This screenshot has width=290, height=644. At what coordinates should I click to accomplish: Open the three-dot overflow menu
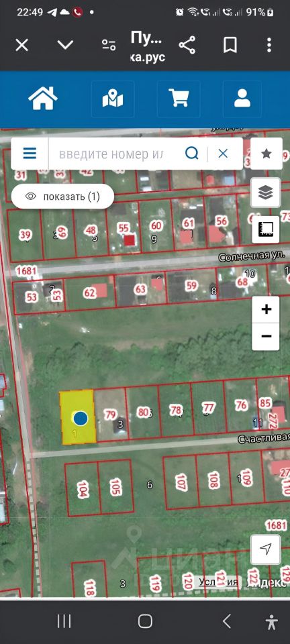[x=269, y=45]
